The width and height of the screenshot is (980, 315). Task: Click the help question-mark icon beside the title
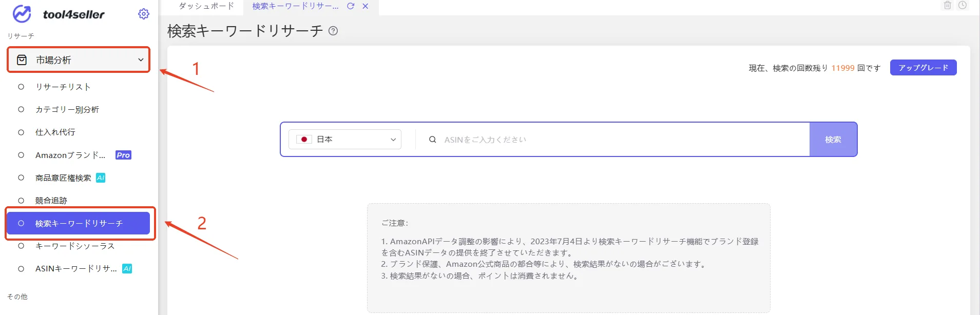[x=333, y=31]
